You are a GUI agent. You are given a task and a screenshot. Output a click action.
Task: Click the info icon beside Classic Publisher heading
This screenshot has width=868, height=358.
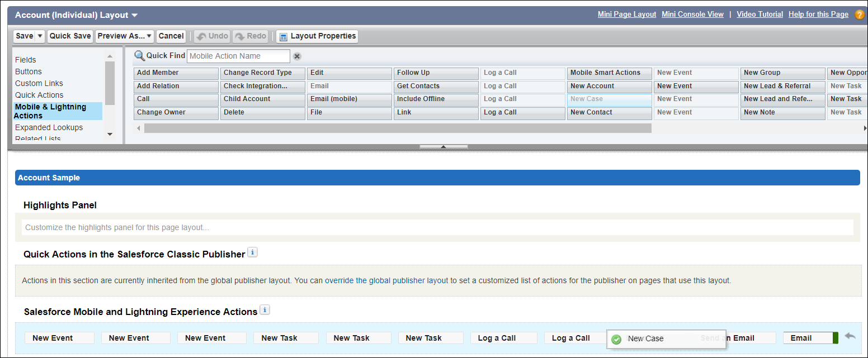(x=252, y=252)
